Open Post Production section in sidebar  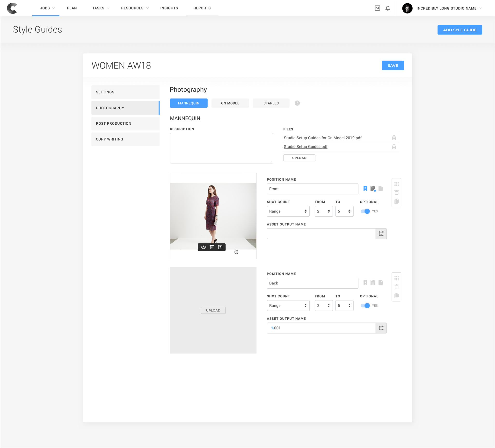pyautogui.click(x=125, y=123)
